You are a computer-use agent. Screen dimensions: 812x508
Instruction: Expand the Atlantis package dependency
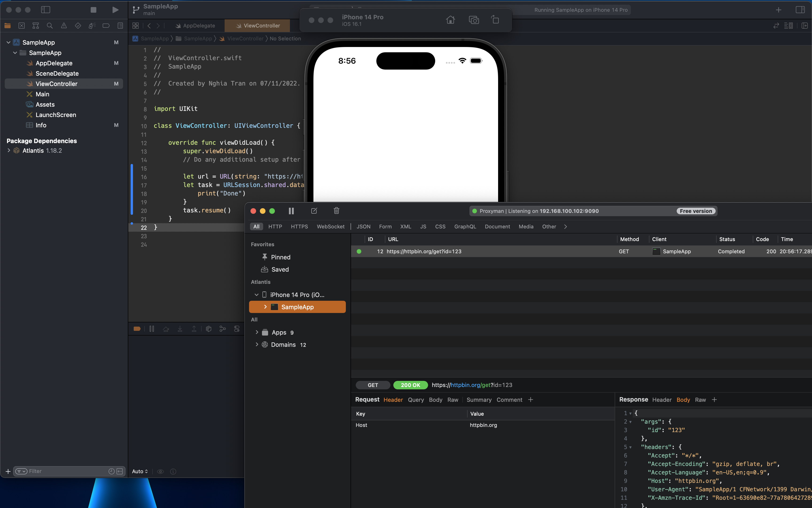[x=9, y=151]
